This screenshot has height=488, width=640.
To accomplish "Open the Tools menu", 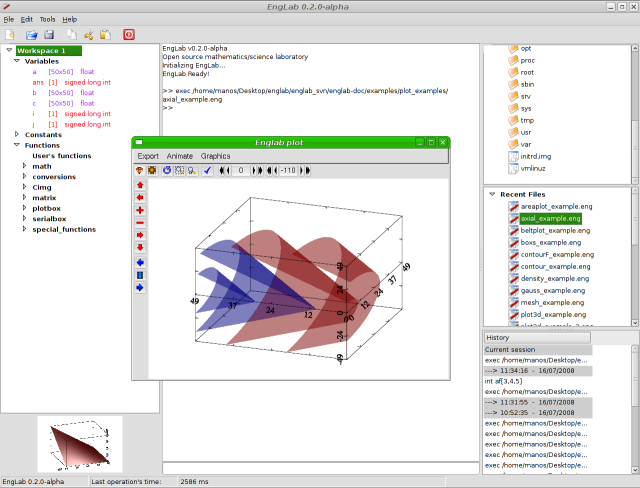I will point(47,19).
